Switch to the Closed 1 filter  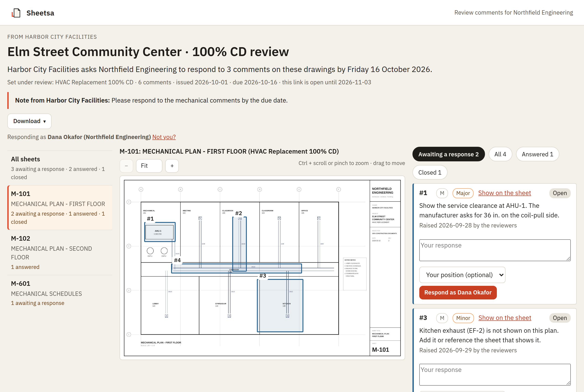pyautogui.click(x=430, y=173)
